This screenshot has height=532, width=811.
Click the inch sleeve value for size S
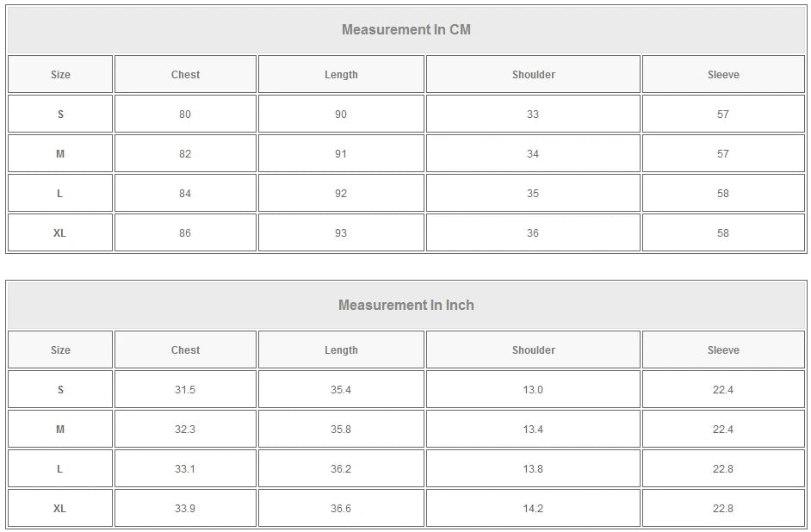pyautogui.click(x=723, y=390)
